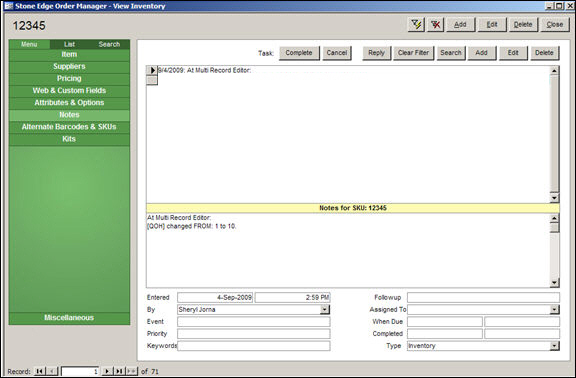Click notes list scrollbar down arrow
This screenshot has height=378, width=576.
coord(554,198)
